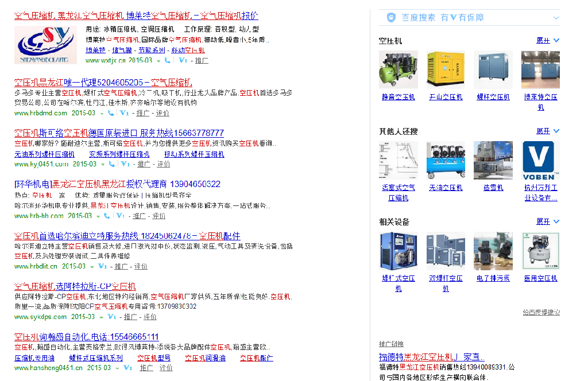Open dropdown arrow after www.kyj0451.com date
The width and height of the screenshot is (588, 381).
(x=103, y=165)
